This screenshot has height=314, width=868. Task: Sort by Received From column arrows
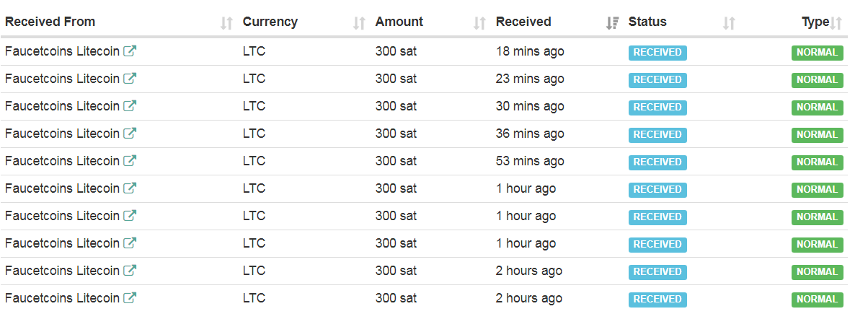click(x=226, y=24)
